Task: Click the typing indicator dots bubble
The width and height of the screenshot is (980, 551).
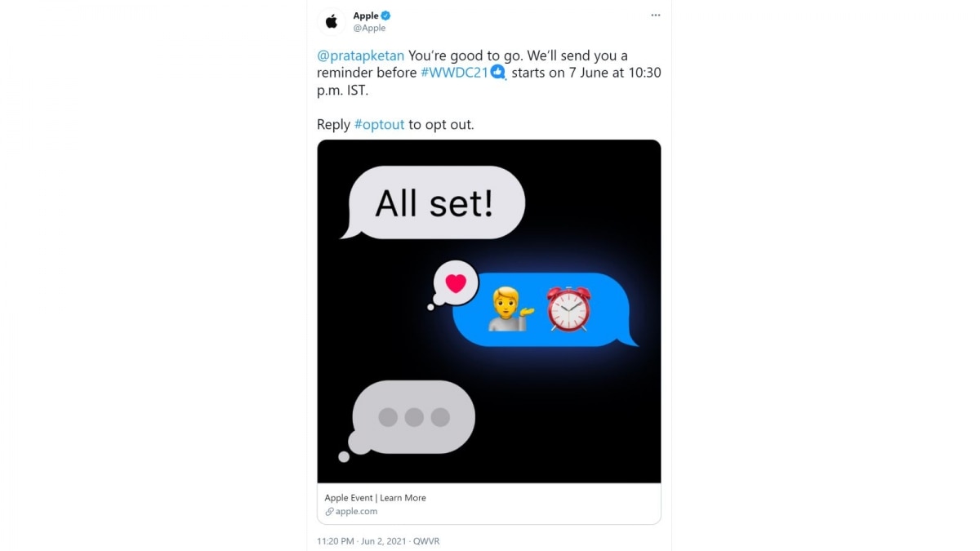Action: click(x=414, y=418)
